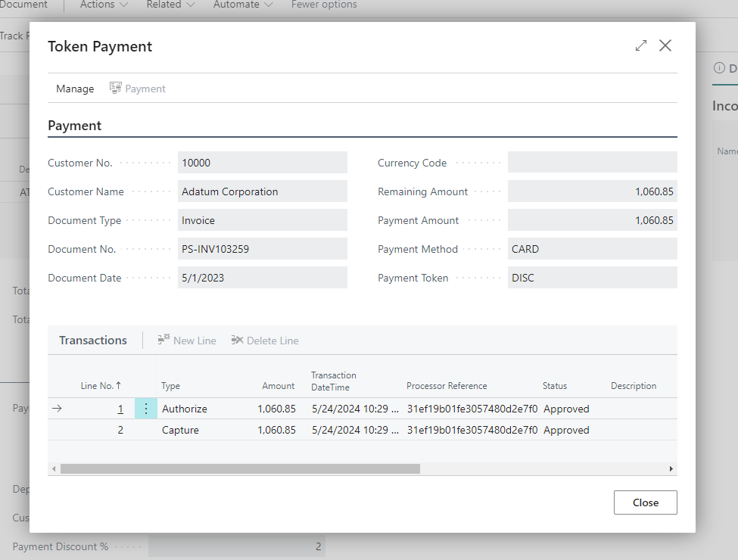Click the Capture row amount 1,060.85
This screenshot has width=738, height=560.
tap(277, 430)
